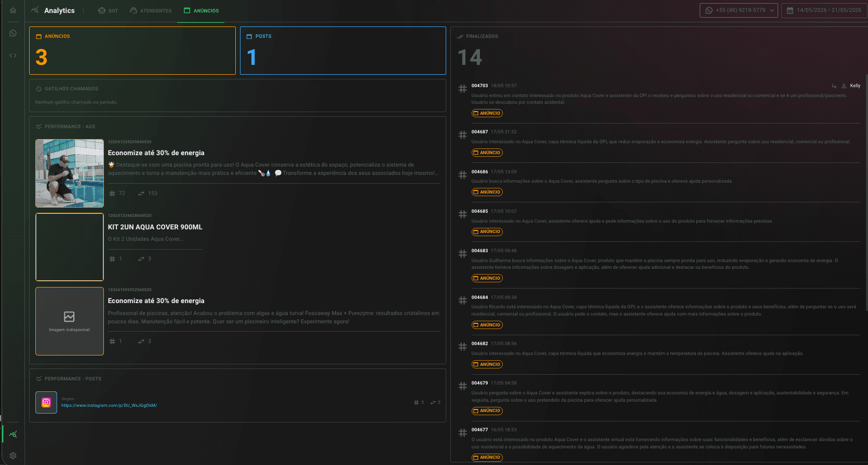Click ANÚNCIO tag under conversation 004684
This screenshot has width=868, height=465.
click(x=487, y=325)
